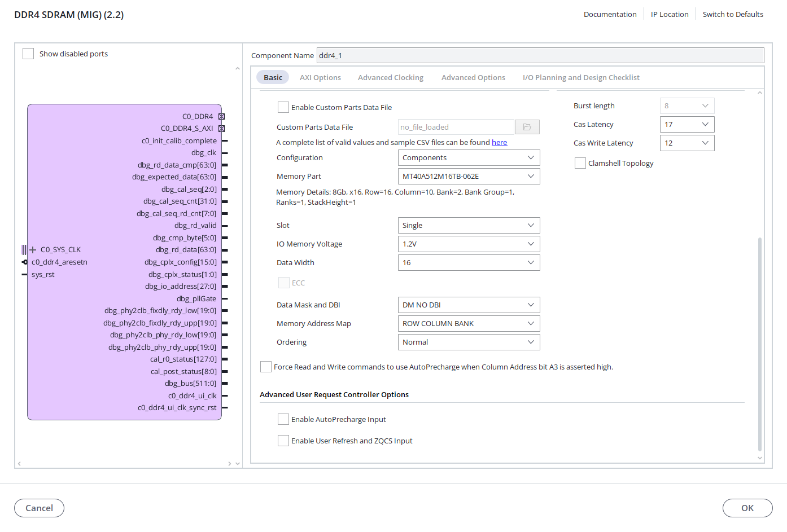Click the cal_post_status[8:0] port label
The width and height of the screenshot is (787, 532).
pyautogui.click(x=183, y=371)
